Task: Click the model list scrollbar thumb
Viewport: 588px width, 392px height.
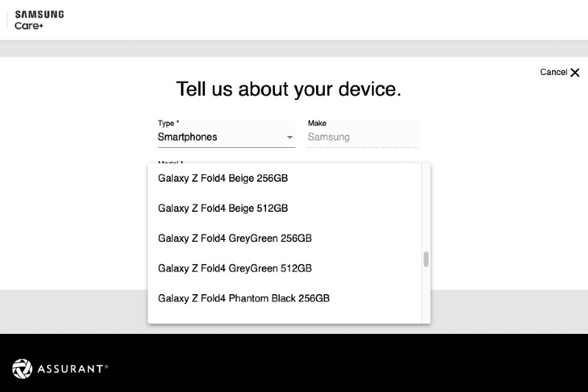Action: click(426, 259)
